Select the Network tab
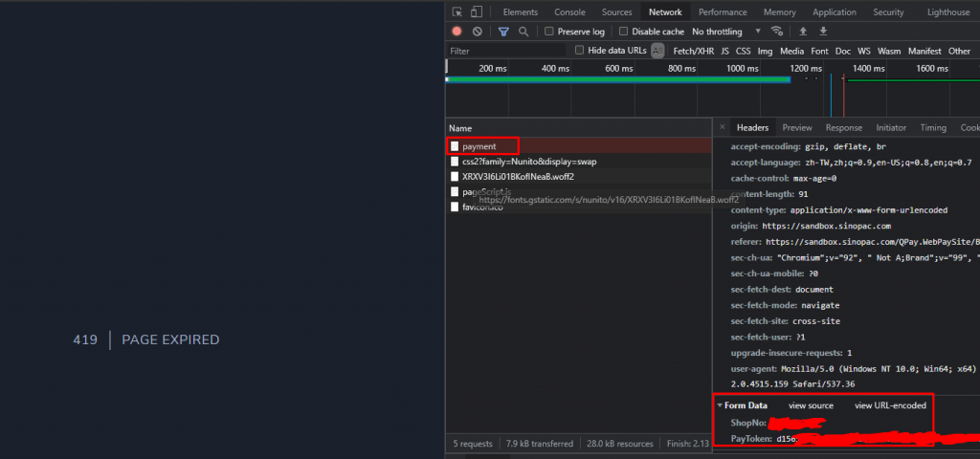This screenshot has height=459, width=980. coord(665,11)
